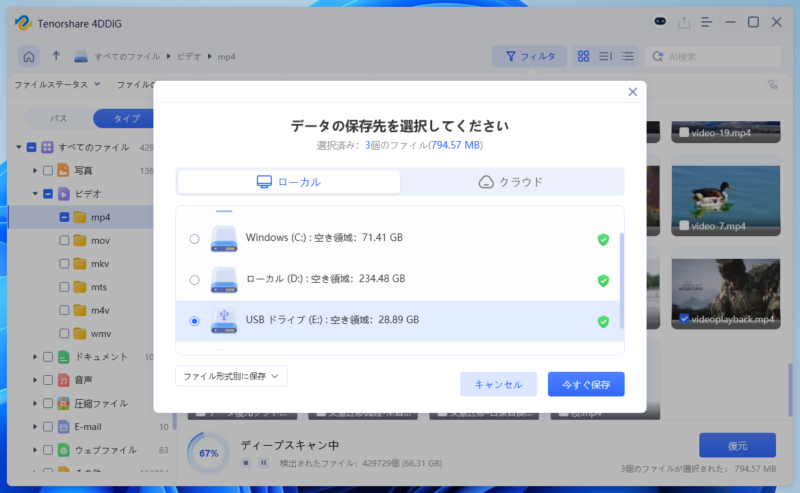Click the Windows (C:) drive icon
Image resolution: width=800 pixels, height=493 pixels.
coord(224,239)
